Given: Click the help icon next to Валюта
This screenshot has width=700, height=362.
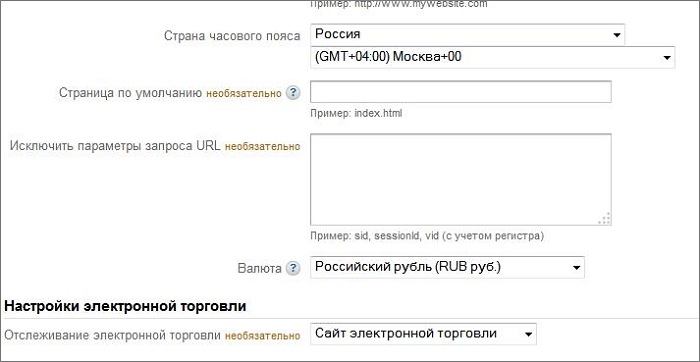Looking at the screenshot, I should pos(292,268).
